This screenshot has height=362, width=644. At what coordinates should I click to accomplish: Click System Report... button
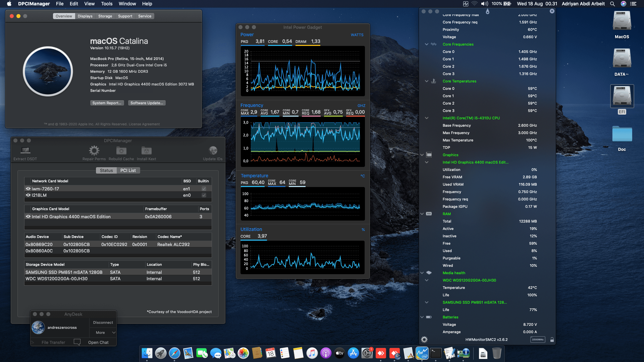(x=107, y=103)
